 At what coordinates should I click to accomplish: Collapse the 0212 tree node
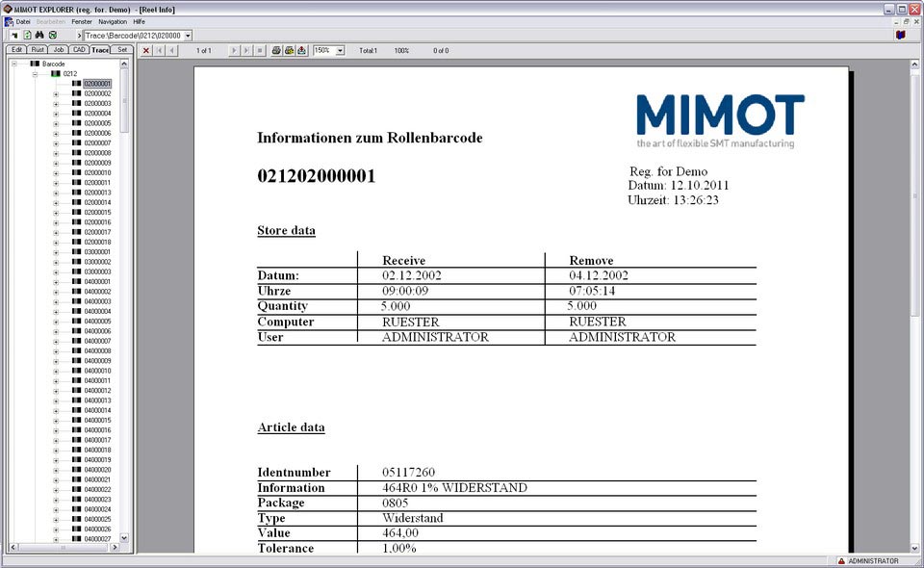[35, 74]
